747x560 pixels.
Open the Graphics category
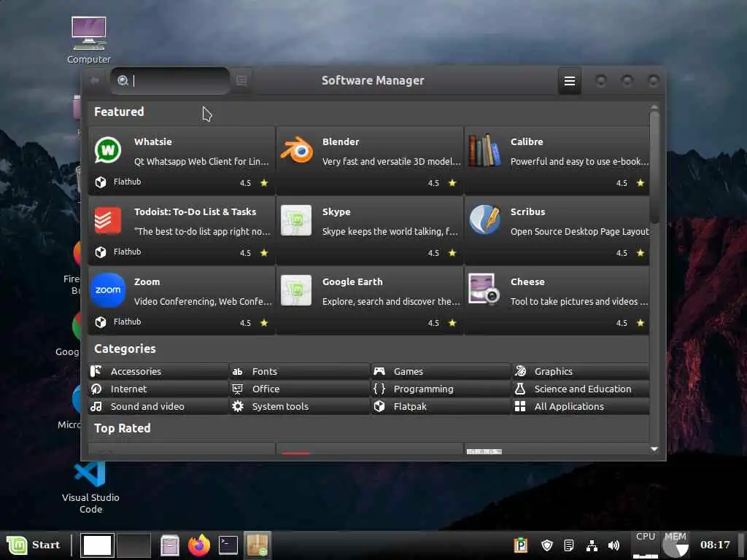(x=581, y=371)
